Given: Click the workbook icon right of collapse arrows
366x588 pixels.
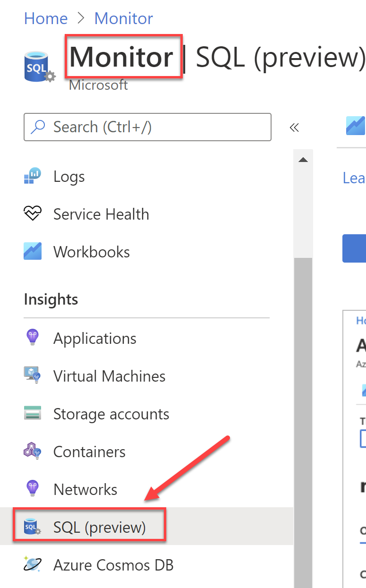Looking at the screenshot, I should 356,126.
